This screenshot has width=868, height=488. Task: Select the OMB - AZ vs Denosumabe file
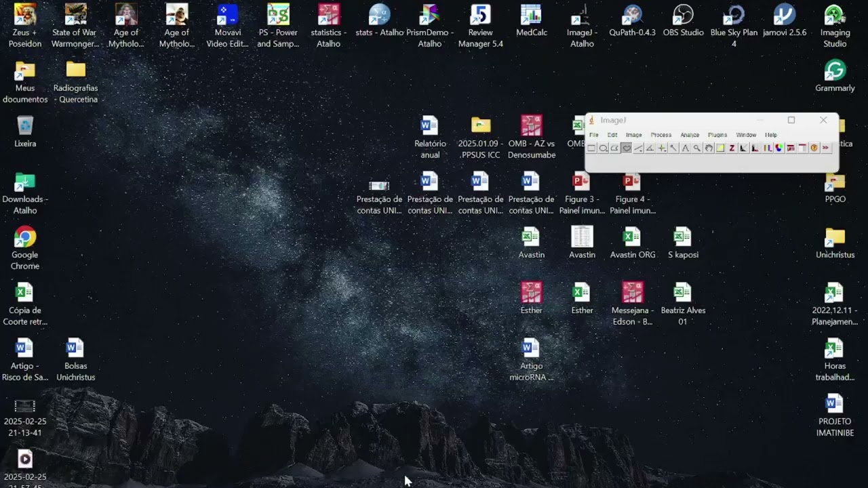tap(532, 137)
